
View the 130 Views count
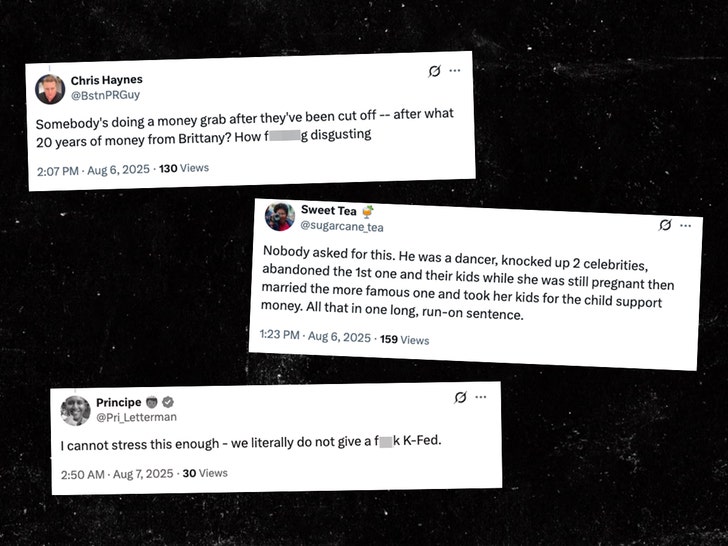pos(184,168)
